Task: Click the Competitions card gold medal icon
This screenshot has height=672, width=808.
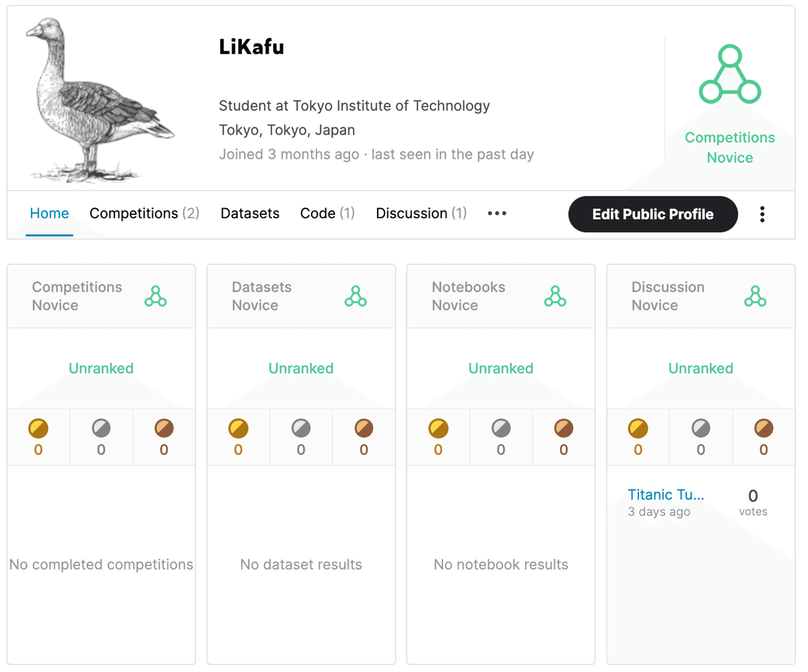Action: 38,428
